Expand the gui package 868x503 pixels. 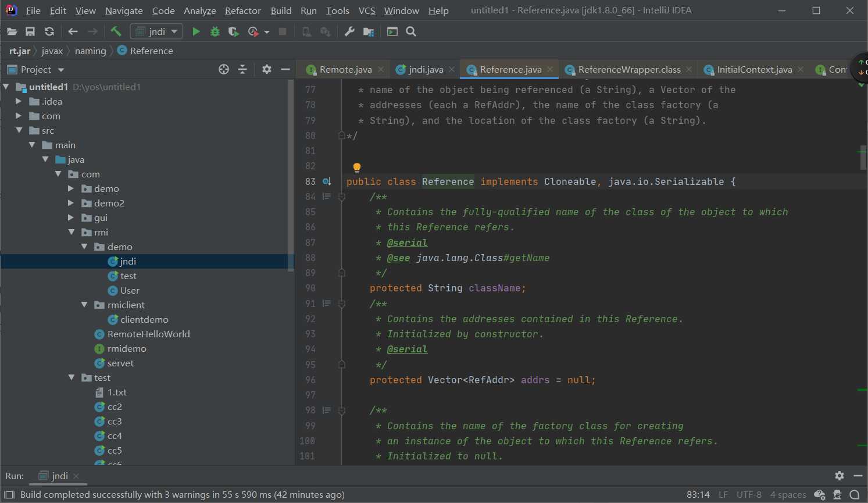coord(71,217)
